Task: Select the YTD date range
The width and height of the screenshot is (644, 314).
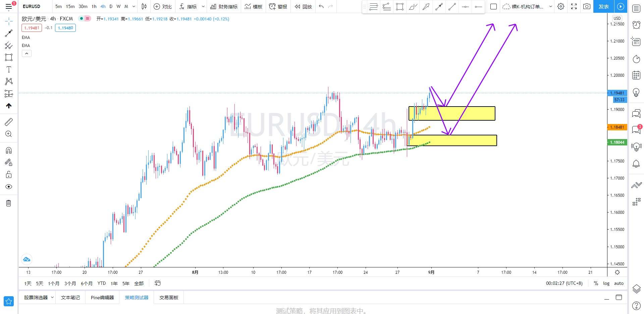Action: click(x=102, y=284)
